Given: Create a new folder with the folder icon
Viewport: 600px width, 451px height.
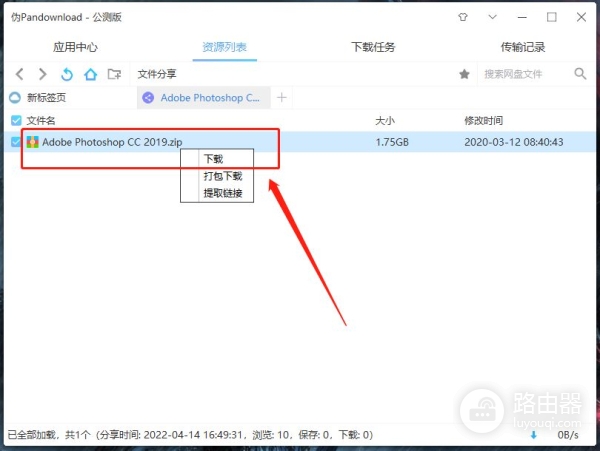Looking at the screenshot, I should (114, 74).
